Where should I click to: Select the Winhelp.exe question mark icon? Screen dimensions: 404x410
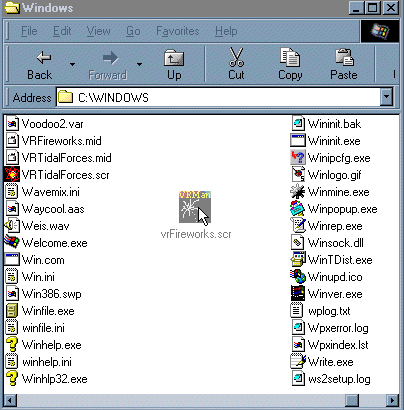click(x=12, y=344)
